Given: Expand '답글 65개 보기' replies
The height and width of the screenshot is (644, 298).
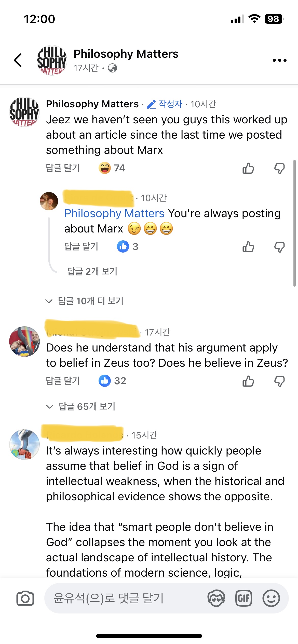Looking at the screenshot, I should coord(87,406).
